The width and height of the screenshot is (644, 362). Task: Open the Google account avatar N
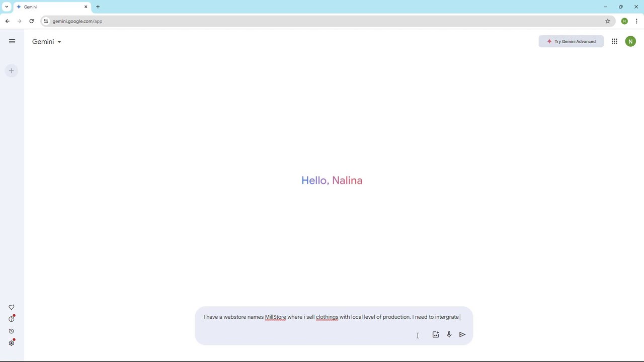pos(630,41)
